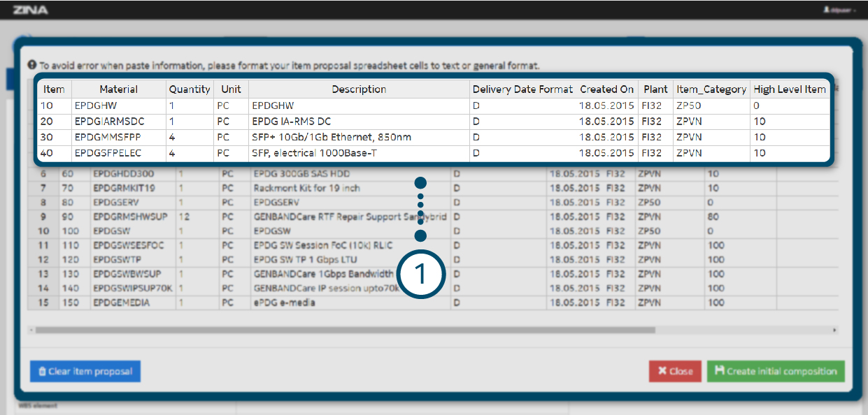This screenshot has height=415, width=868.
Task: Click the info icon beside paste warning
Action: click(x=32, y=65)
